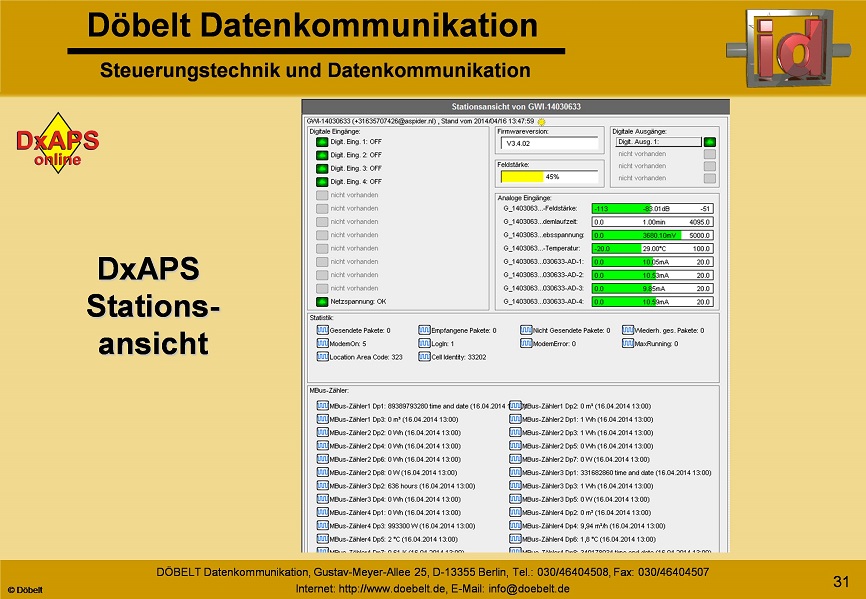This screenshot has height=599, width=866.
Task: Click the AD-3 9.85mA bar
Action: pos(652,288)
